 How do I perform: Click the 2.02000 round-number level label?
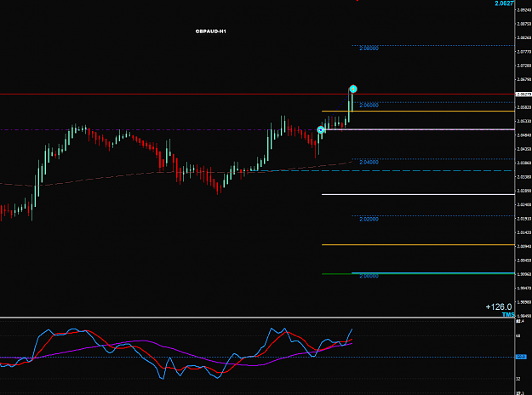(369, 220)
